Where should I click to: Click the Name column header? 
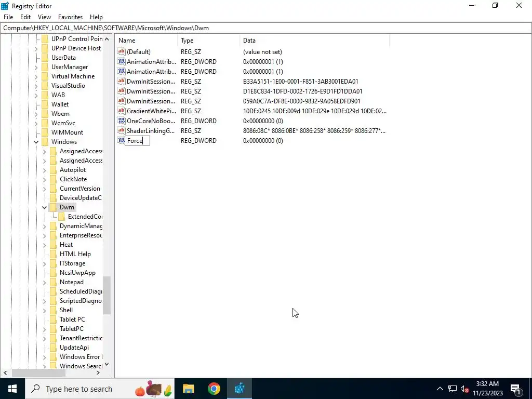click(146, 41)
